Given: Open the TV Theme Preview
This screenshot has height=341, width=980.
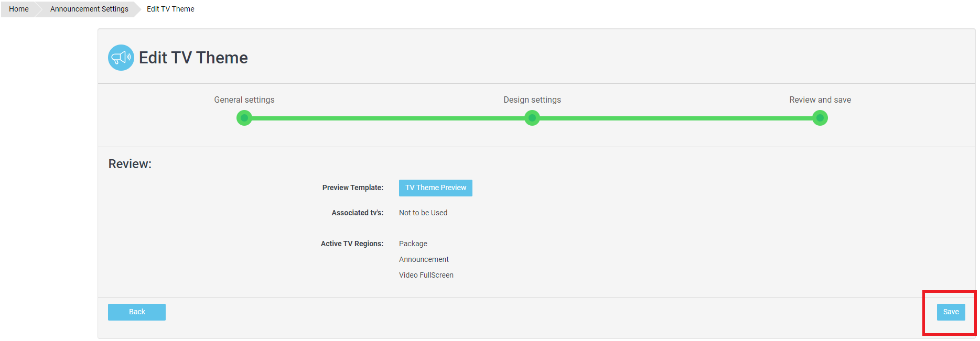Looking at the screenshot, I should click(x=435, y=188).
